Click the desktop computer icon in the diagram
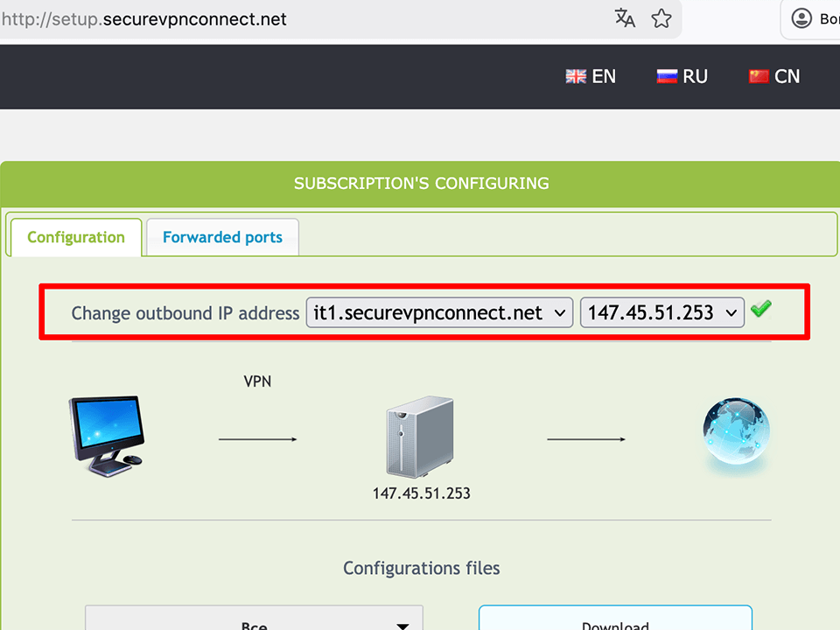Screen dimensions: 840x630 tap(105, 435)
